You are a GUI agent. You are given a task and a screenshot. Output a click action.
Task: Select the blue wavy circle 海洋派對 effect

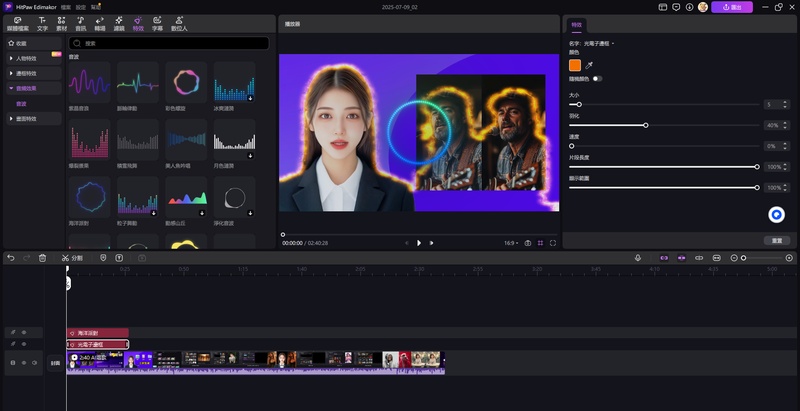coord(89,197)
